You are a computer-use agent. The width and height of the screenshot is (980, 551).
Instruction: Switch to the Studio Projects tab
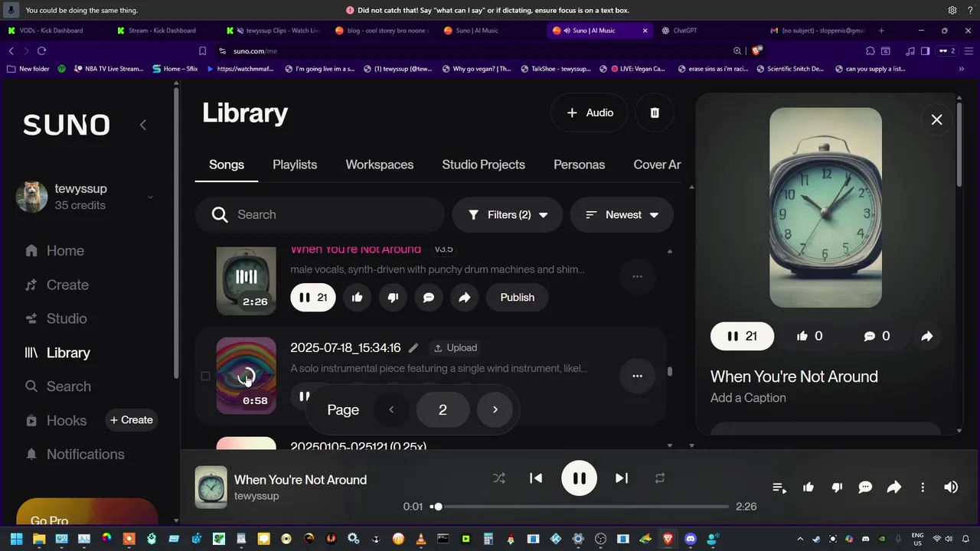pyautogui.click(x=484, y=165)
